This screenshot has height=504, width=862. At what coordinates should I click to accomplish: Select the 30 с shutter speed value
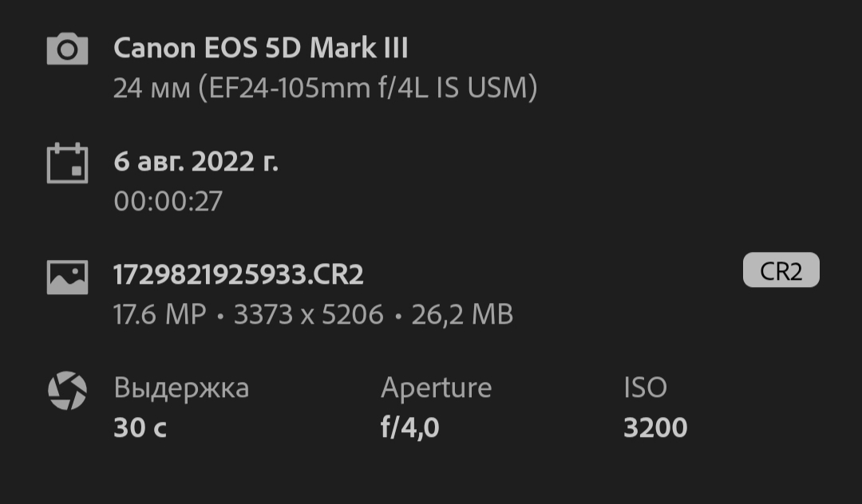(x=140, y=427)
